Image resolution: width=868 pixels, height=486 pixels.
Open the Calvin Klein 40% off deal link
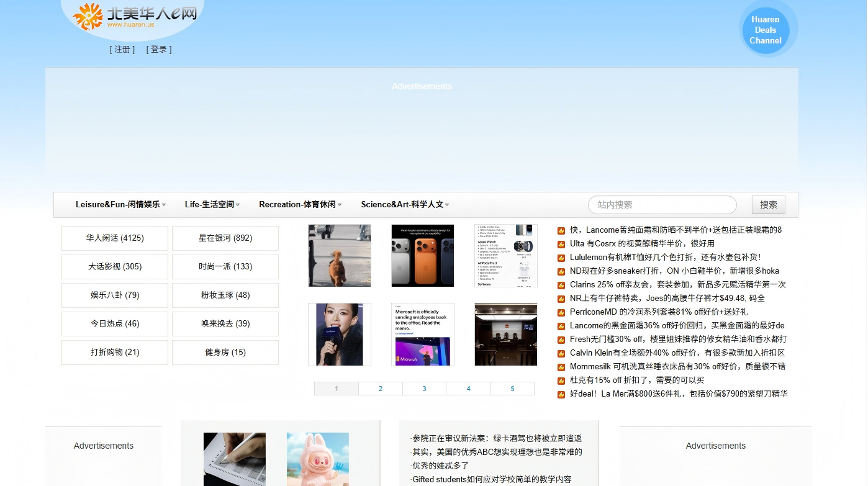[677, 353]
